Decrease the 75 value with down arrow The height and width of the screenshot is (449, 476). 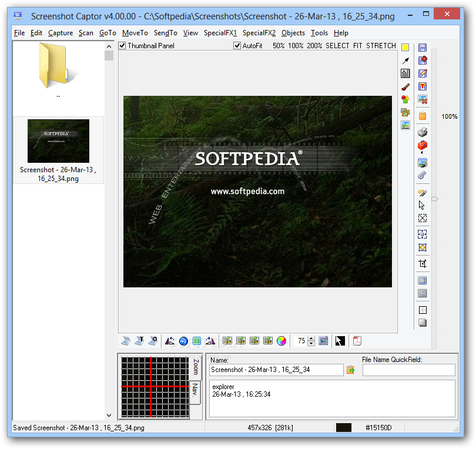pyautogui.click(x=311, y=343)
